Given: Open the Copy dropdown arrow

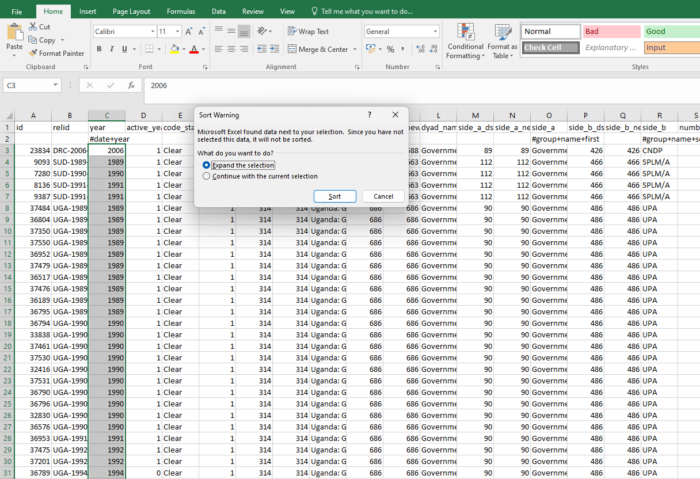Looking at the screenshot, I should click(62, 40).
